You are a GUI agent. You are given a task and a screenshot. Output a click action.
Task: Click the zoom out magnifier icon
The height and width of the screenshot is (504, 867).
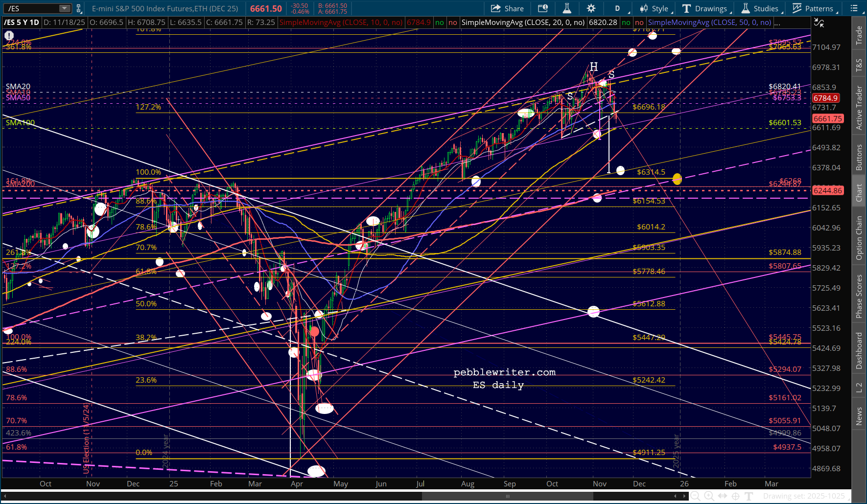pos(695,496)
